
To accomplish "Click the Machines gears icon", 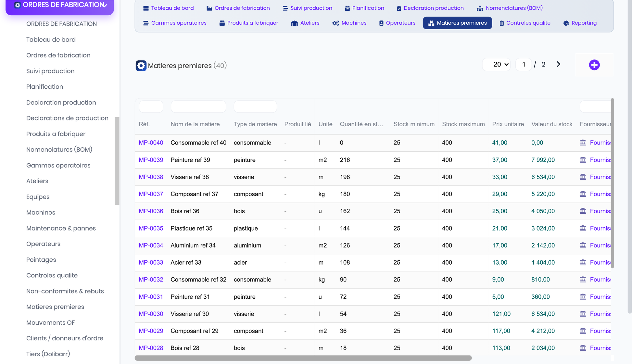I will (x=335, y=23).
